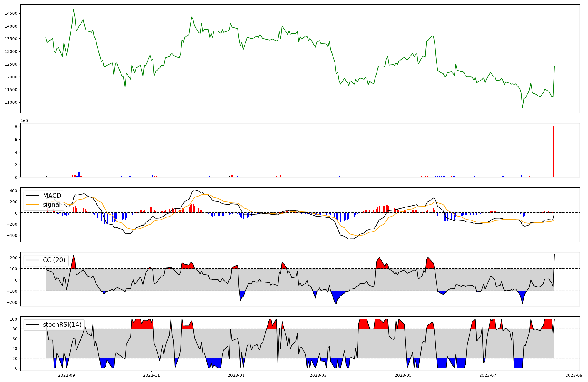This screenshot has height=382, width=588.
Task: Click the 2022-11 date tick label
Action: tap(151, 375)
